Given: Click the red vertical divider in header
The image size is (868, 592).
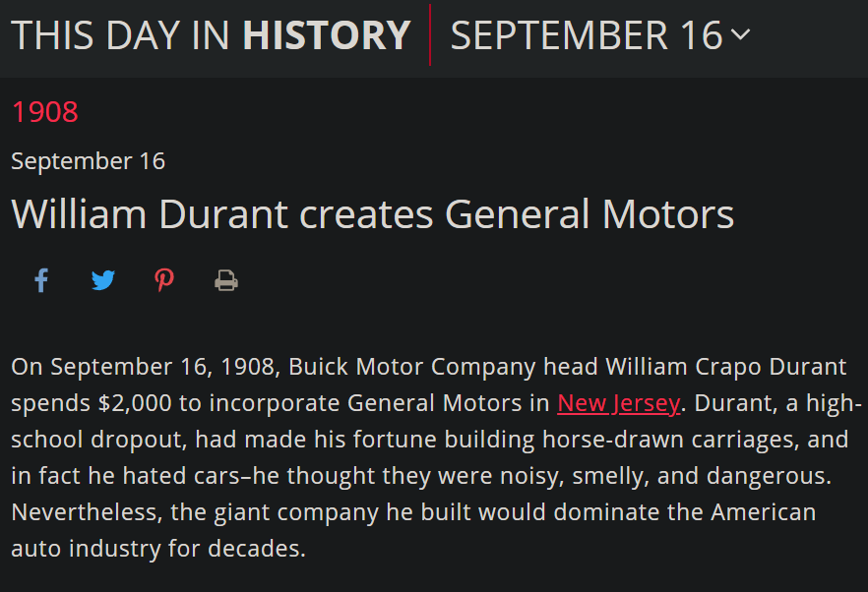Looking at the screenshot, I should (x=430, y=35).
